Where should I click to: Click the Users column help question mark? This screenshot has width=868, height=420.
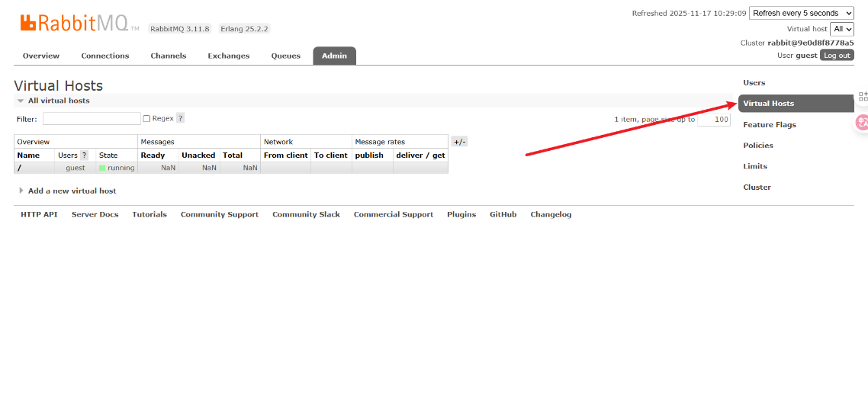(x=84, y=155)
